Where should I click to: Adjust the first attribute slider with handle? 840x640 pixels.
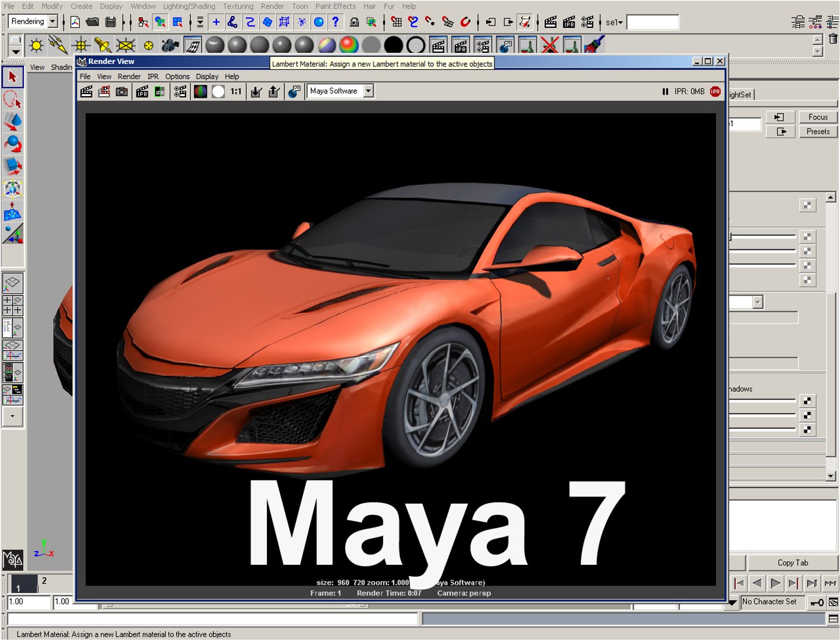(762, 236)
